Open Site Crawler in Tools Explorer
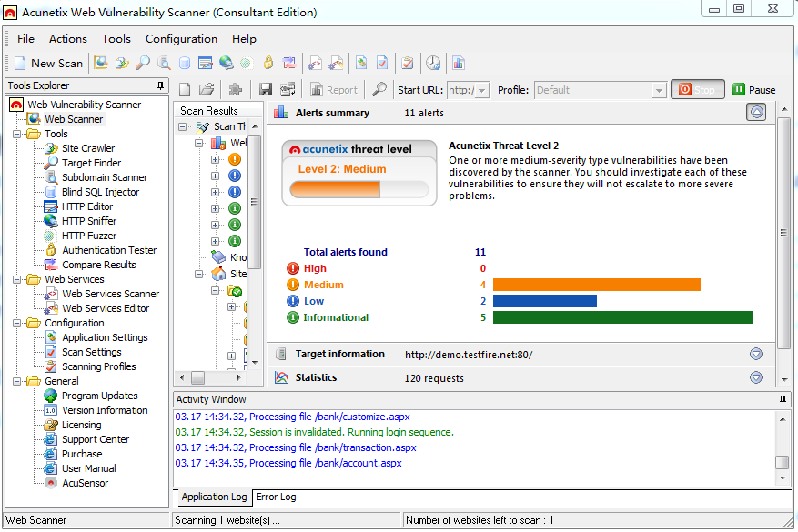The height and width of the screenshot is (532, 798). pos(87,148)
